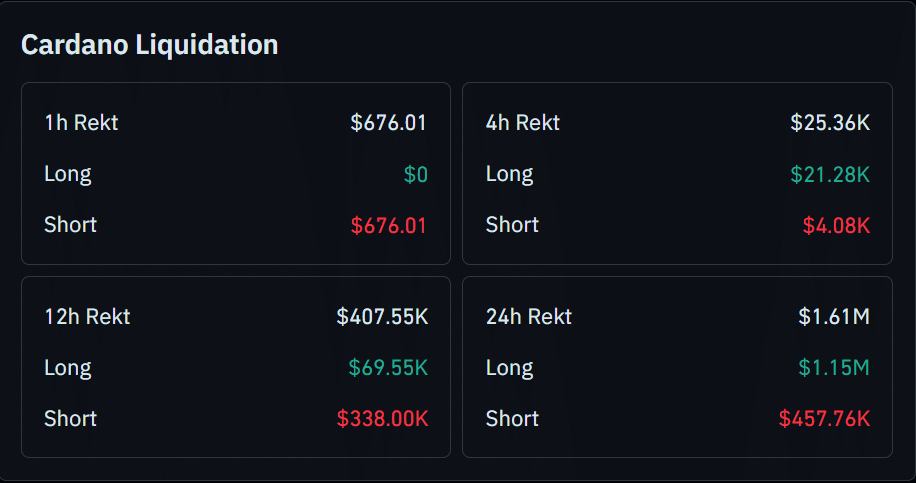916x483 pixels.
Task: Select the 24h Rekt label
Action: (x=528, y=317)
